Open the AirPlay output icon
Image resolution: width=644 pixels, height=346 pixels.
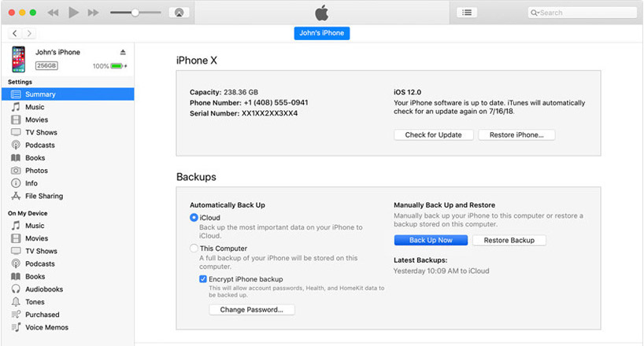tap(179, 13)
